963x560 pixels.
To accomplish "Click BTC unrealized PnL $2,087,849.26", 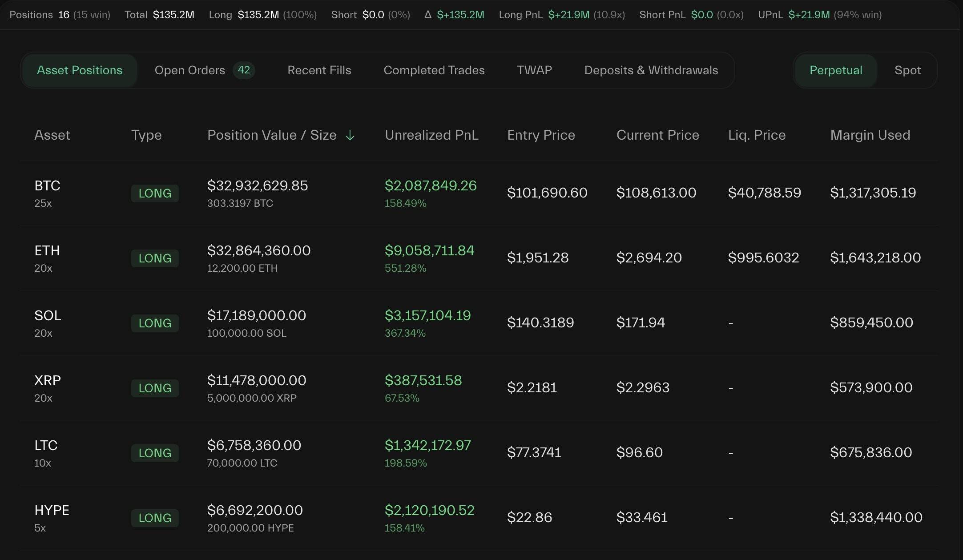I will click(431, 185).
